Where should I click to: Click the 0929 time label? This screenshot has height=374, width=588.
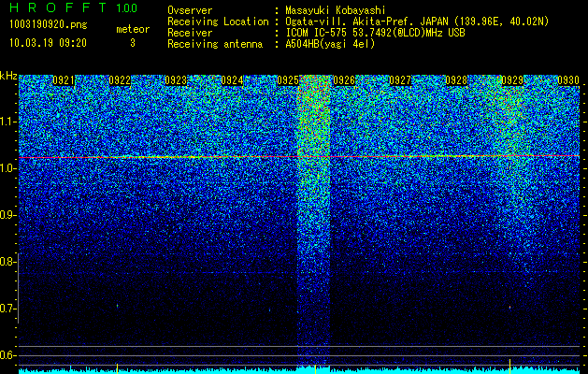coord(512,80)
